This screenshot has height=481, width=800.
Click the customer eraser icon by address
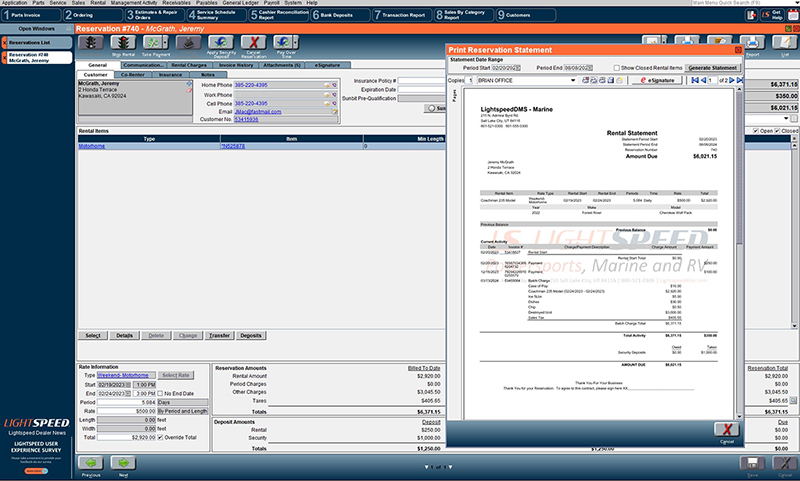point(189,90)
